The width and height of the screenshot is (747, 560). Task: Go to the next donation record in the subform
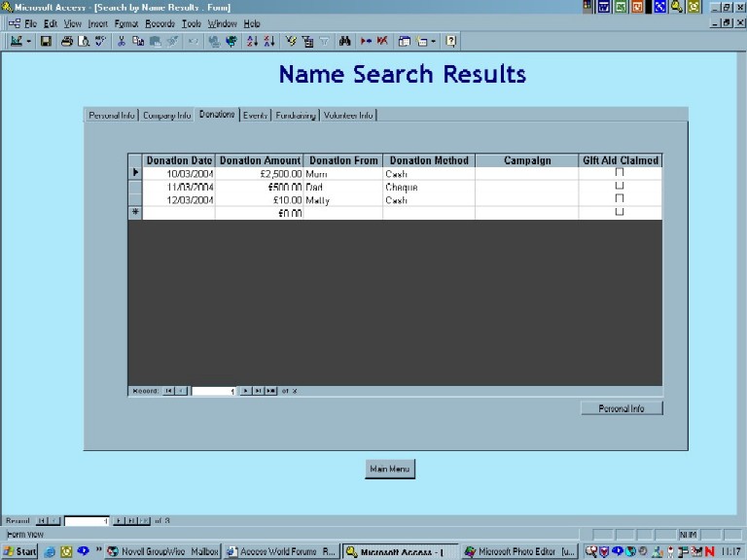(245, 391)
